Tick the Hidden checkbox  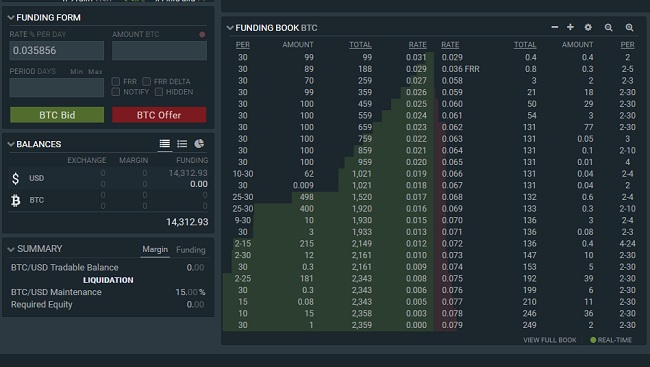click(x=159, y=92)
